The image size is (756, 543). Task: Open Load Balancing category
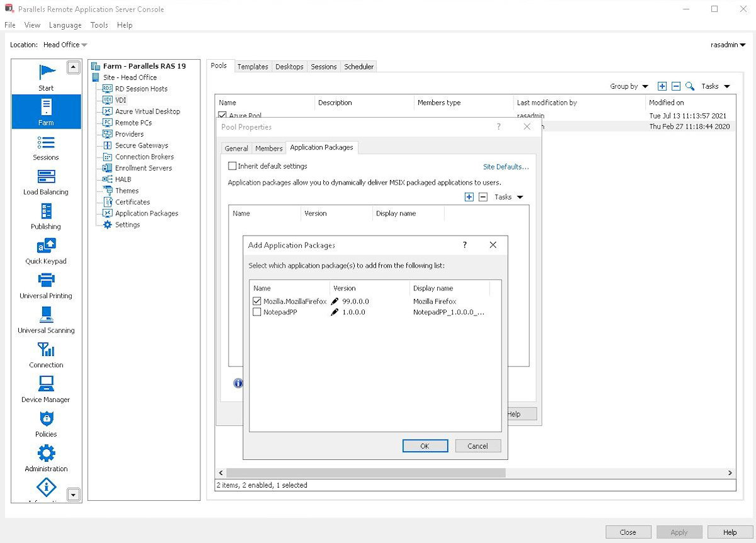(46, 181)
